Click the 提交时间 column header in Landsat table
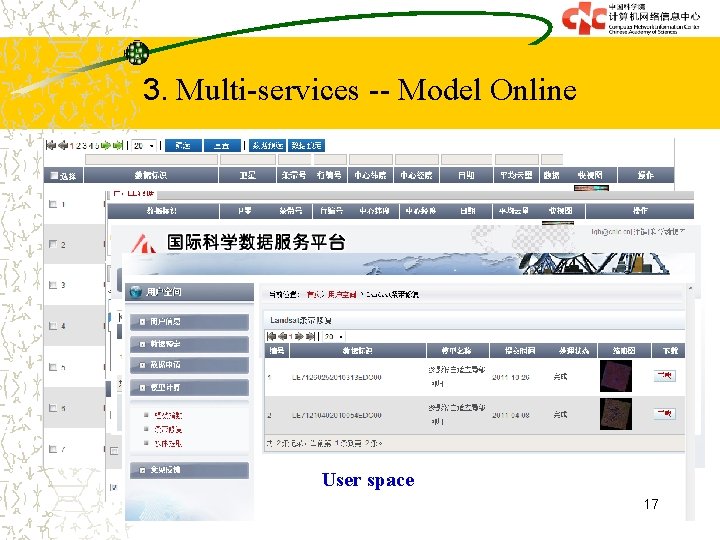The image size is (720, 540). click(x=520, y=350)
